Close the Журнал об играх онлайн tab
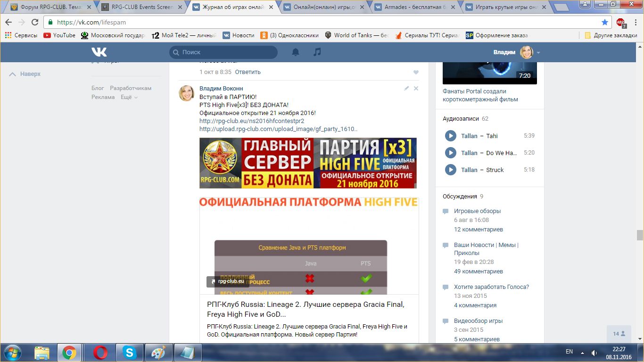The width and height of the screenshot is (644, 362). [x=271, y=7]
